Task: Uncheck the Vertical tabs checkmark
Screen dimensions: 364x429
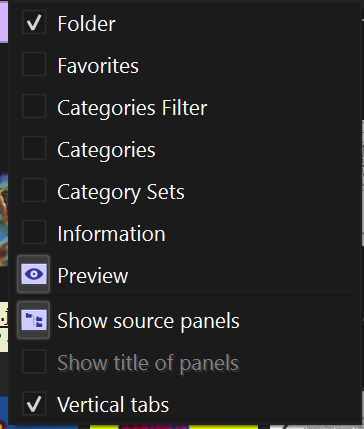Action: [34, 404]
